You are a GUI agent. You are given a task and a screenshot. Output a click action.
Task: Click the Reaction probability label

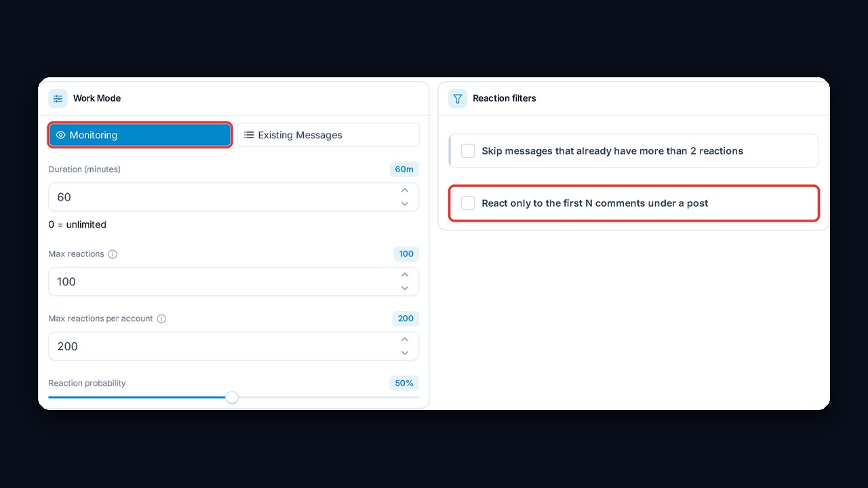[87, 383]
